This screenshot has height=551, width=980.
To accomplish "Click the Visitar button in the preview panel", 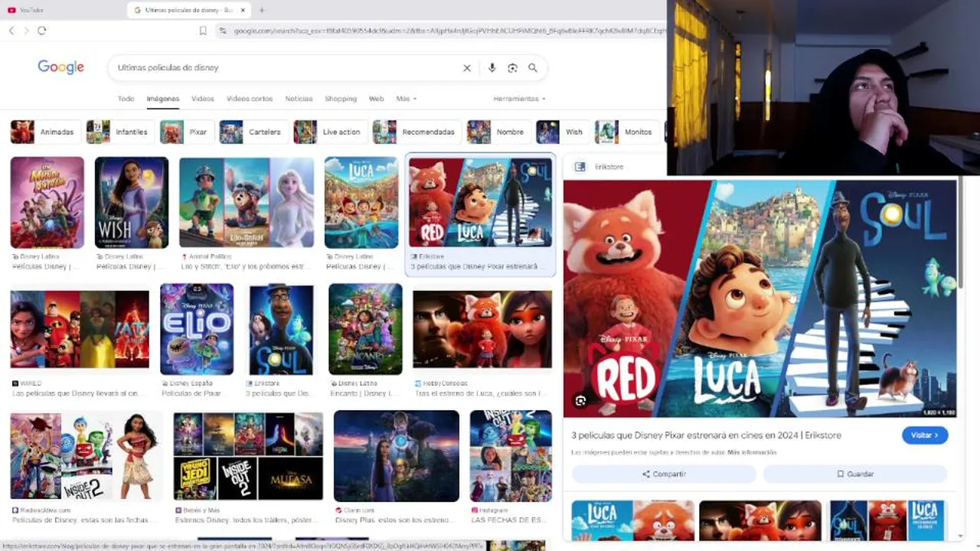I will [x=925, y=435].
